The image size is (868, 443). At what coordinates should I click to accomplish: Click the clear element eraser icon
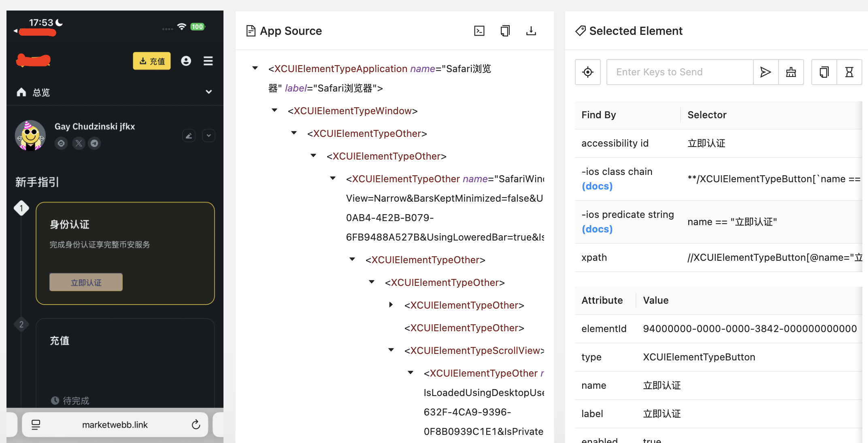click(x=791, y=72)
